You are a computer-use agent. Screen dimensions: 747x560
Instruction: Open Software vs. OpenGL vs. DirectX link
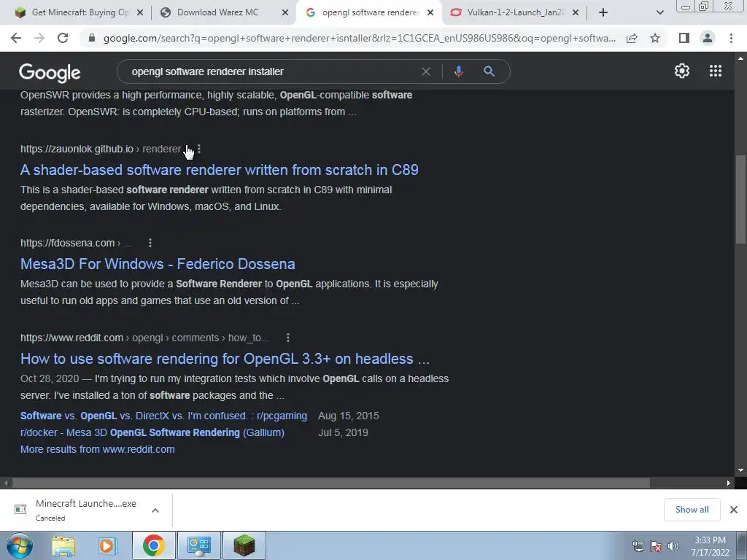click(164, 416)
